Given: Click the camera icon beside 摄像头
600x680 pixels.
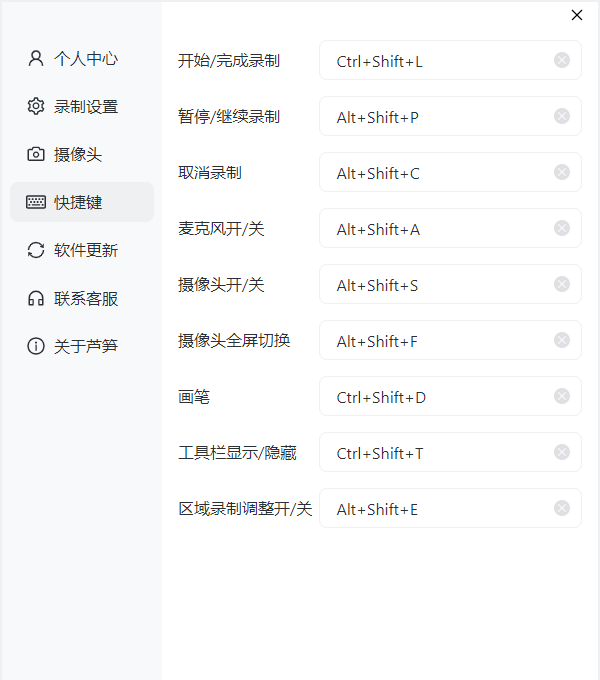Looking at the screenshot, I should (36, 154).
